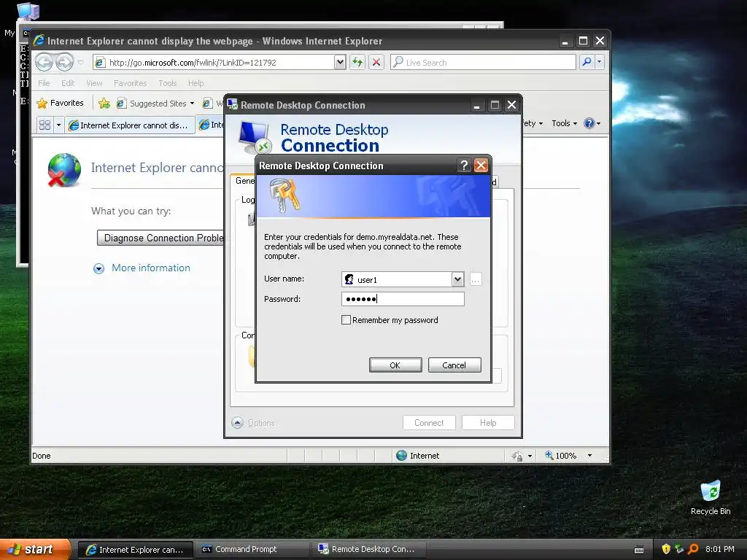This screenshot has height=560, width=747.
Task: Click the Live Search box
Action: (483, 63)
